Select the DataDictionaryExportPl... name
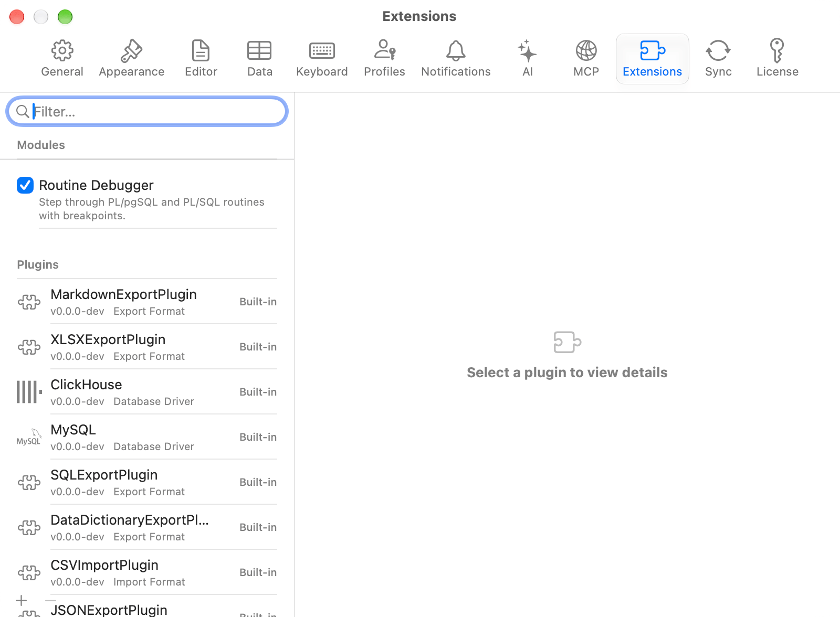 click(x=130, y=520)
